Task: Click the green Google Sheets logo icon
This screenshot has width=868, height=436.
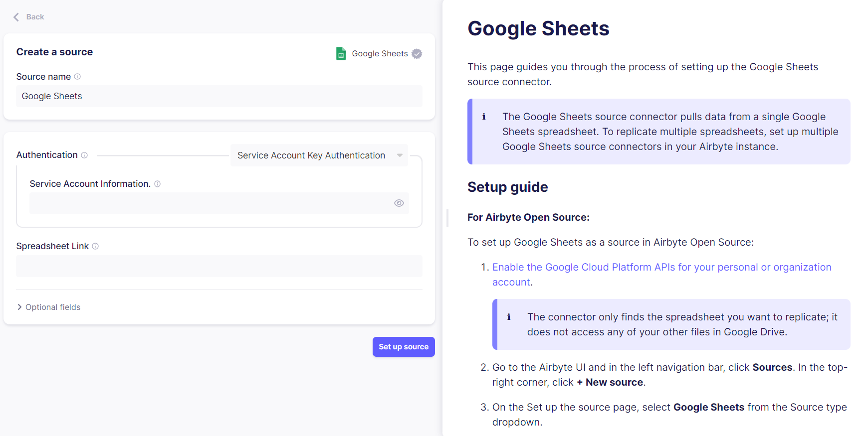Action: coord(341,53)
